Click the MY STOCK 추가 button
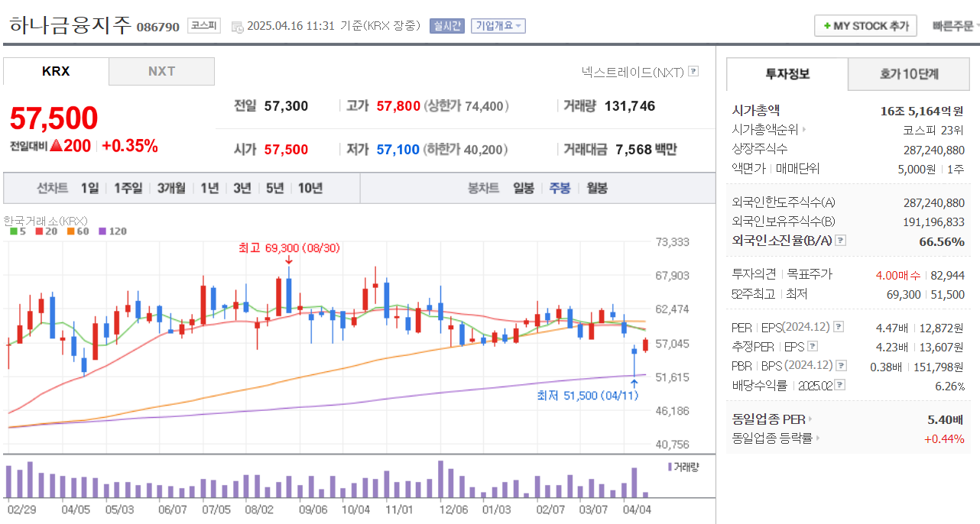Viewport: 980px width, 524px height. pyautogui.click(x=865, y=25)
